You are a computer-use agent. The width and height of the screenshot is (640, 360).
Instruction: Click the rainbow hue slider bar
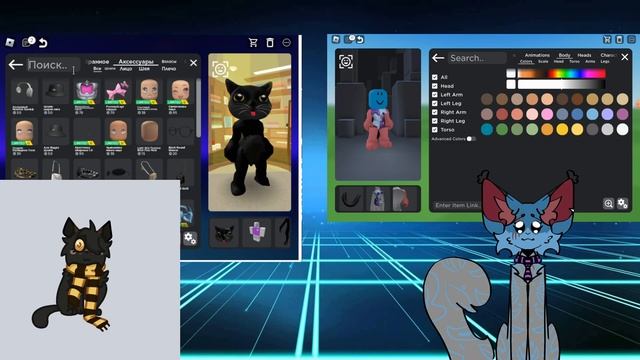tap(561, 73)
